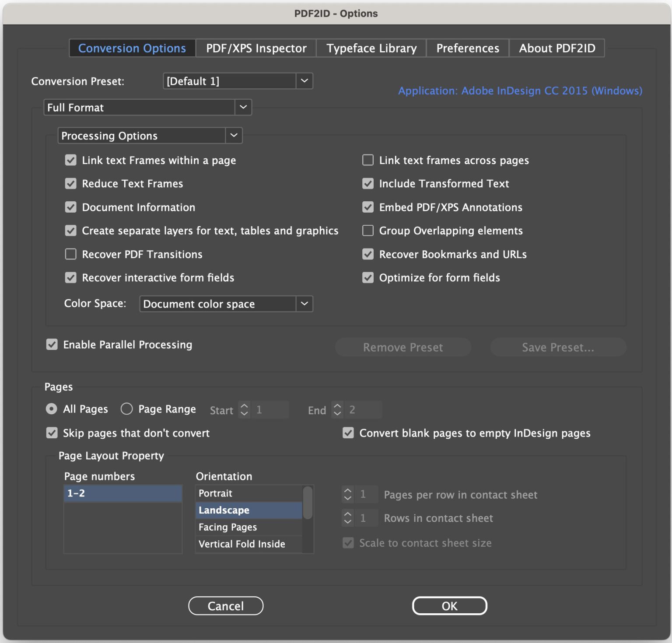Click the Cancel button
Viewport: 672px width, 643px height.
point(225,606)
